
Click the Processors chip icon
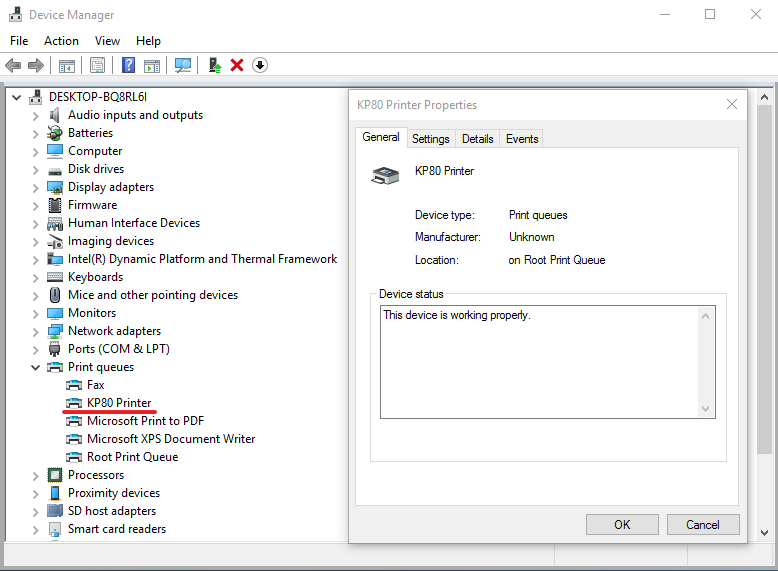pos(55,475)
